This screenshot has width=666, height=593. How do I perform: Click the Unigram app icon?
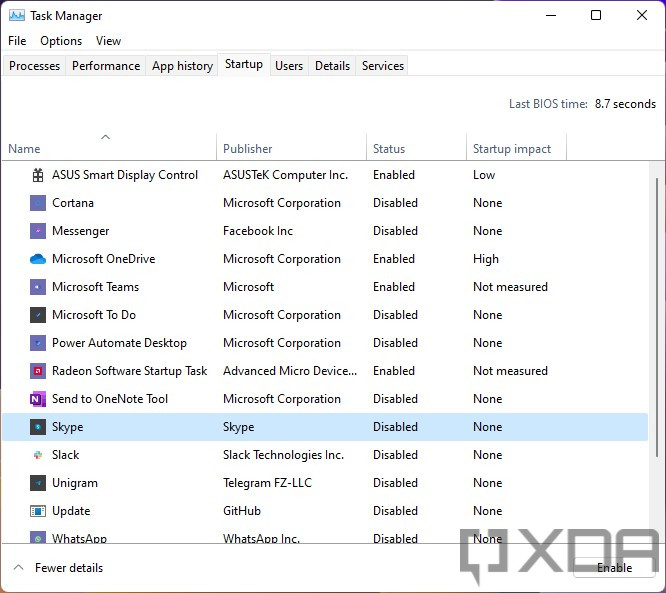click(38, 483)
